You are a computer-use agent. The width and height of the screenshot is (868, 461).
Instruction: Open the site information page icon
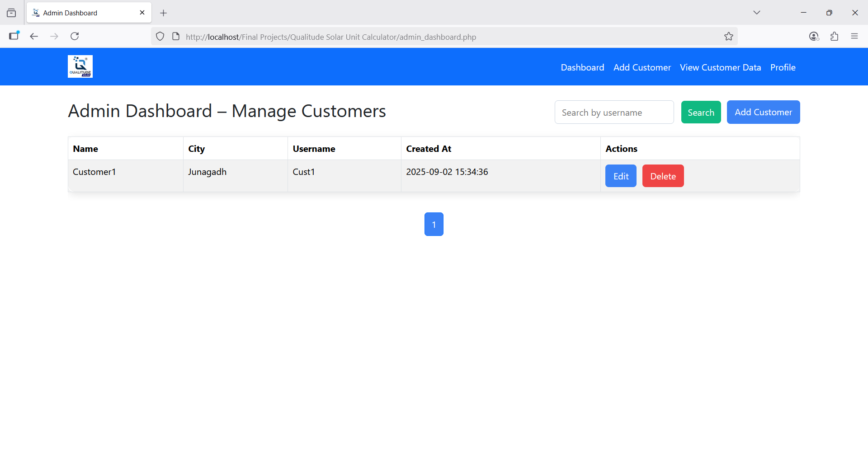pos(176,37)
